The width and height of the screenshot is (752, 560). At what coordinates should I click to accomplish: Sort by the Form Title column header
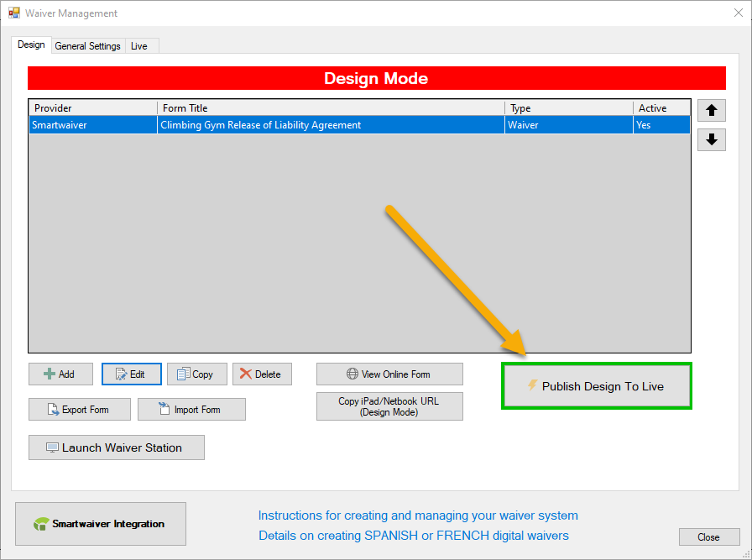(331, 108)
